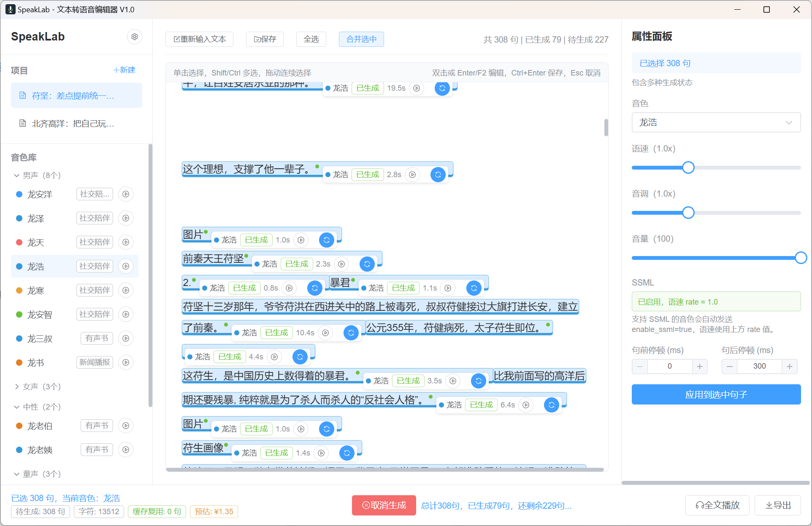Open the settings gear next to SpeakLab
The image size is (812, 526).
coord(135,37)
